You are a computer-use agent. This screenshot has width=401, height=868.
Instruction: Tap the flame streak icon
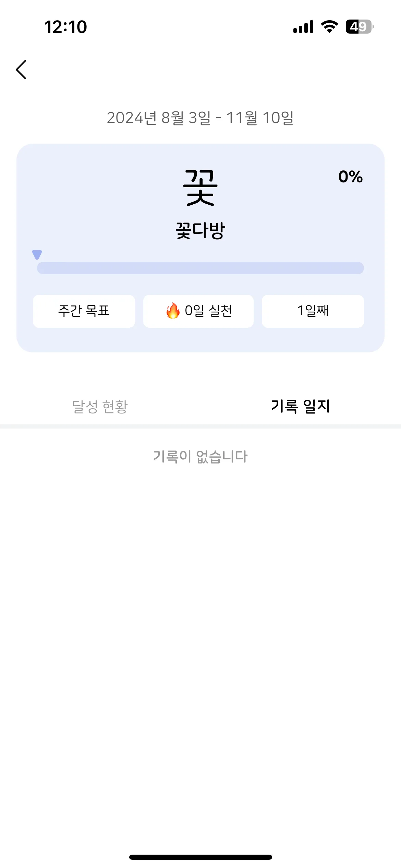pyautogui.click(x=173, y=311)
